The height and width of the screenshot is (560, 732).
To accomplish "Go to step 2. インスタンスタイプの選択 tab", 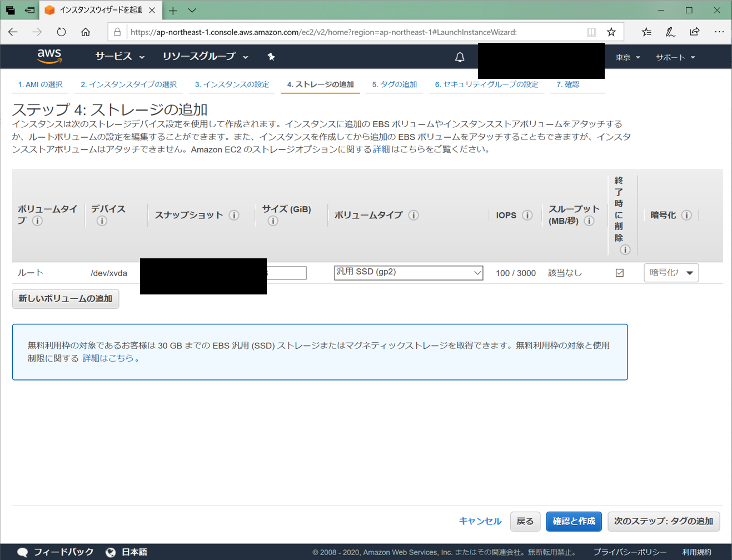I will click(x=128, y=84).
